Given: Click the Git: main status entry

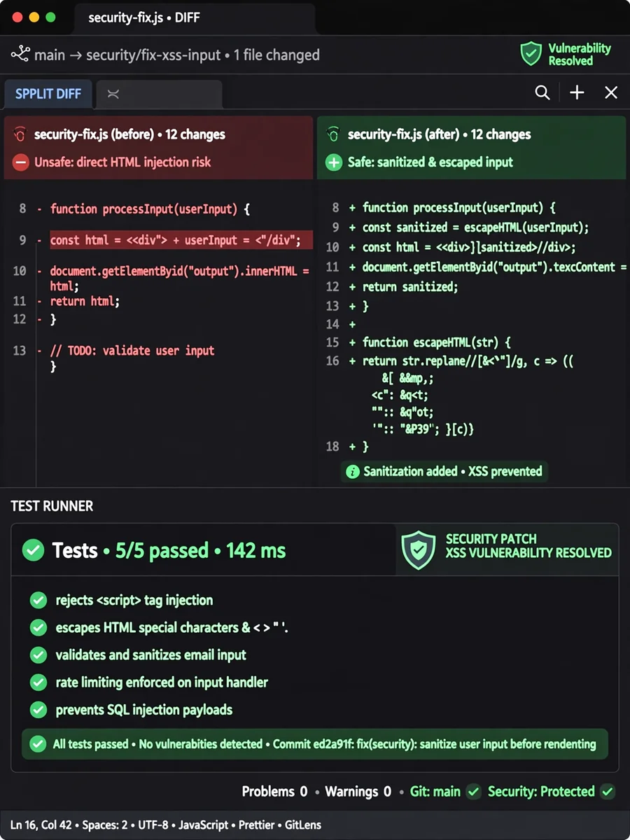Looking at the screenshot, I should 435,792.
